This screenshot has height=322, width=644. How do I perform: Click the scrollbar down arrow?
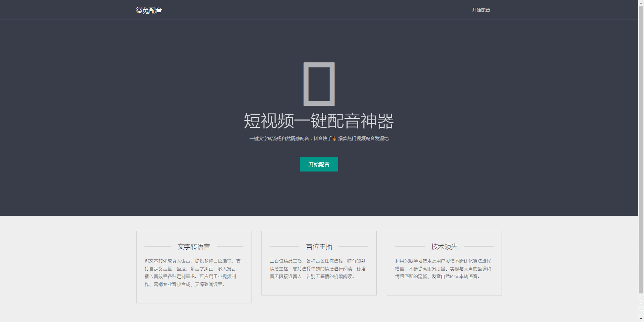pos(641,319)
